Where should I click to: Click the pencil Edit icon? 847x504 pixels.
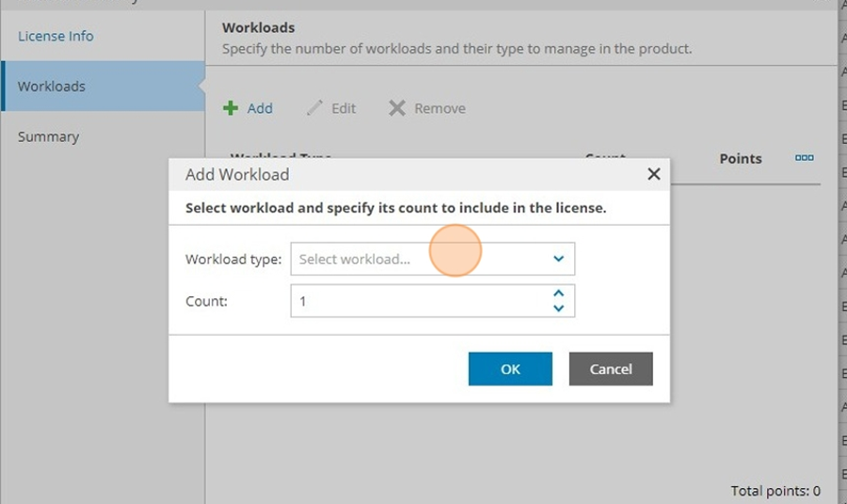[x=314, y=108]
